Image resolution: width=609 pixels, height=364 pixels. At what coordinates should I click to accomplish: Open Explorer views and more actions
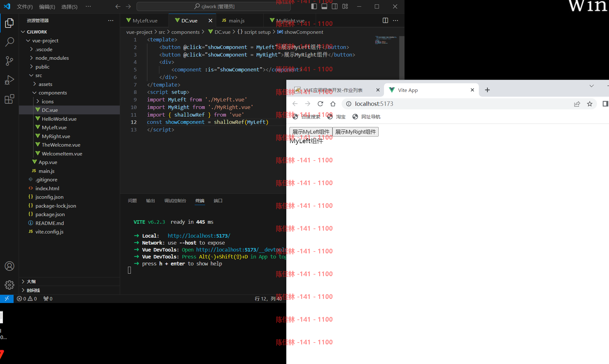[x=111, y=21]
